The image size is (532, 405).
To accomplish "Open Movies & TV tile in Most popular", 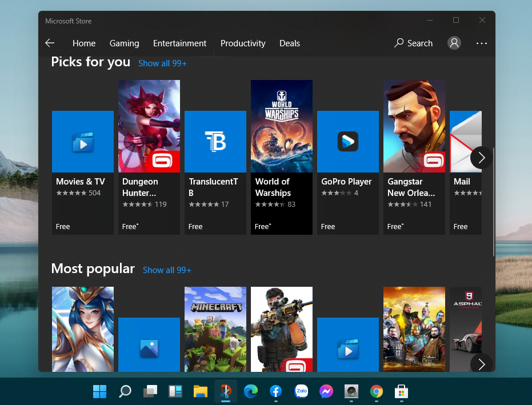I will 348,344.
